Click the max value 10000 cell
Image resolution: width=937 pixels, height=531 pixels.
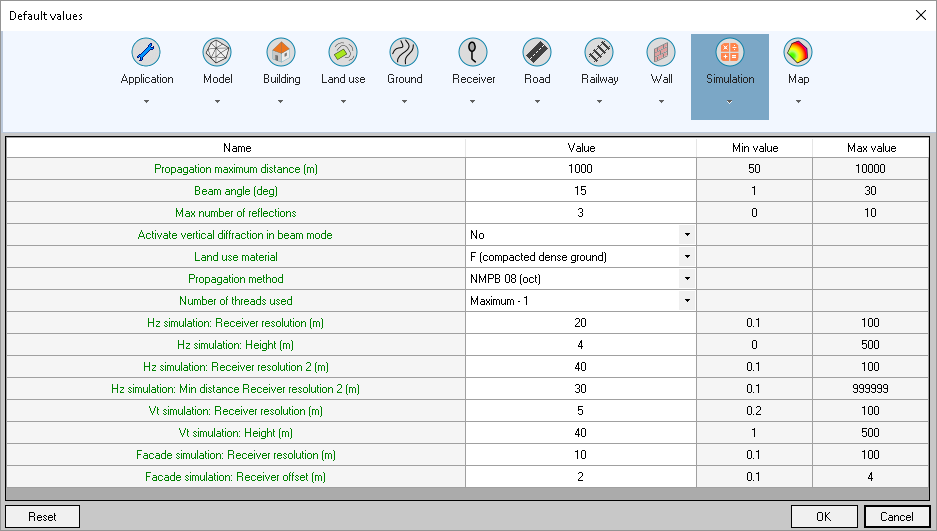[871, 169]
